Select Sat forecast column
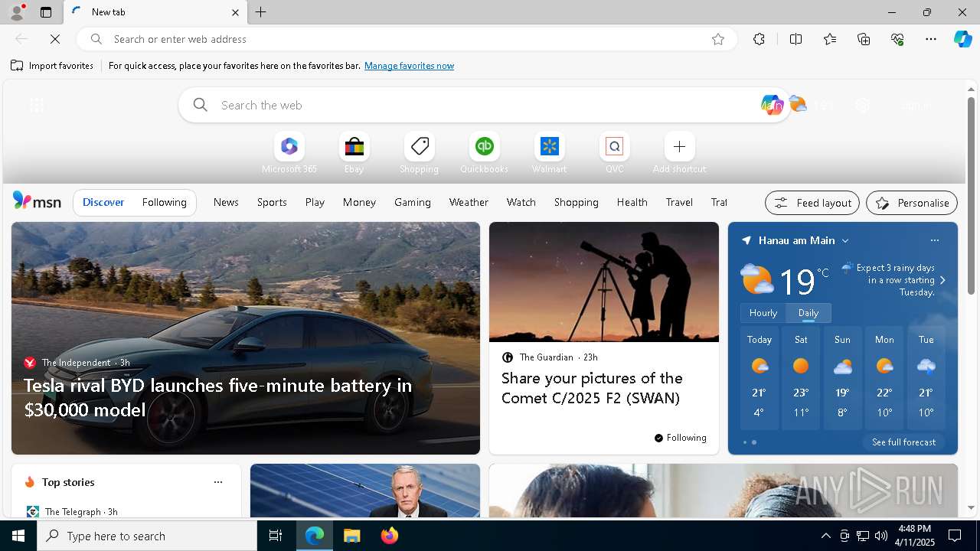The width and height of the screenshot is (980, 551). pos(801,378)
